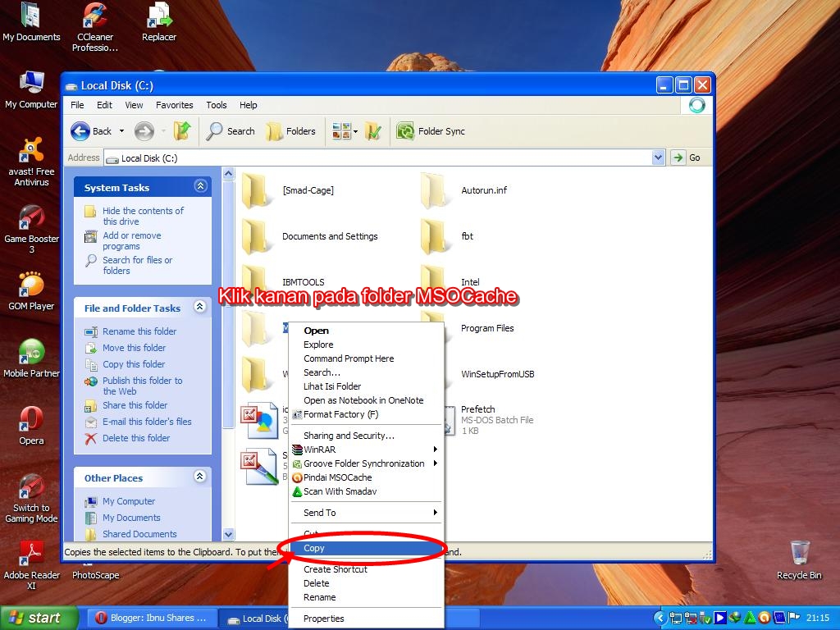Click the Folder Sync toolbar icon
The height and width of the screenshot is (630, 840).
(x=405, y=131)
